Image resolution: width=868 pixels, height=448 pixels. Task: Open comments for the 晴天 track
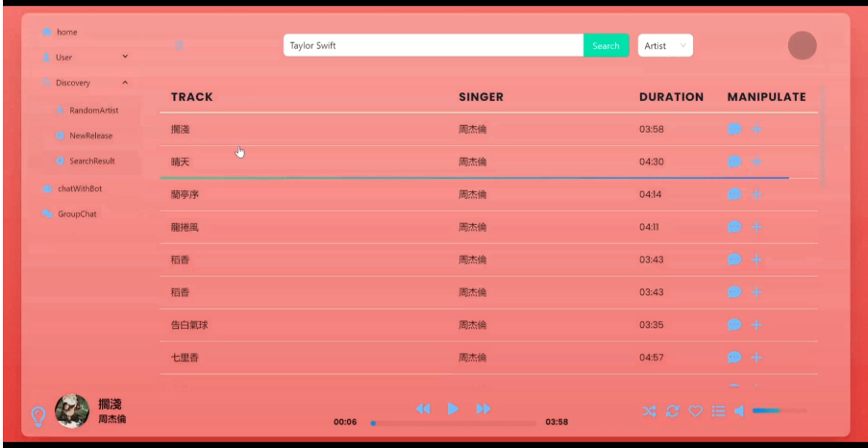(x=734, y=162)
